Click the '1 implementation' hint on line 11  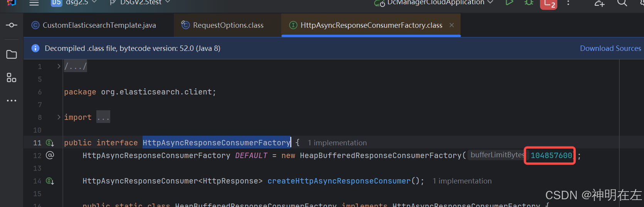pos(337,143)
